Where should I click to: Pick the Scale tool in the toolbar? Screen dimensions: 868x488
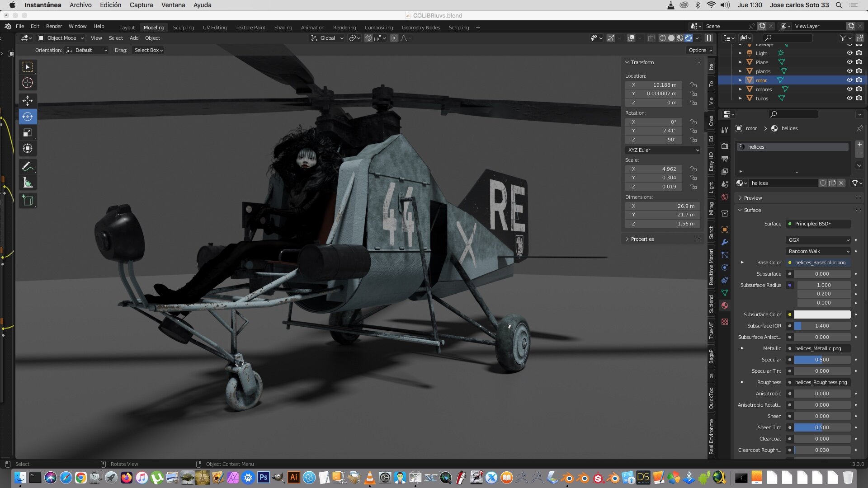click(28, 132)
